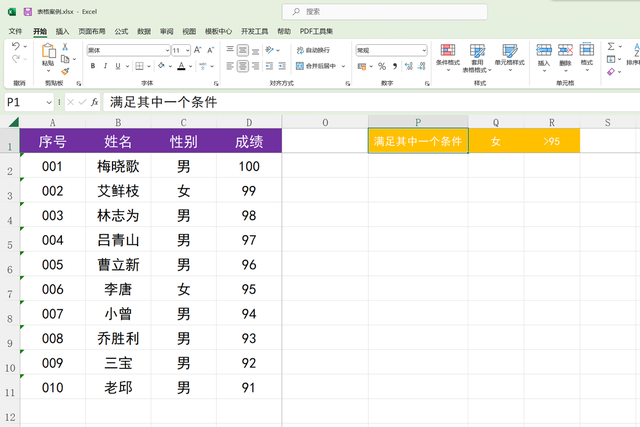
Task: Toggle Italic formatting
Action: click(x=105, y=66)
